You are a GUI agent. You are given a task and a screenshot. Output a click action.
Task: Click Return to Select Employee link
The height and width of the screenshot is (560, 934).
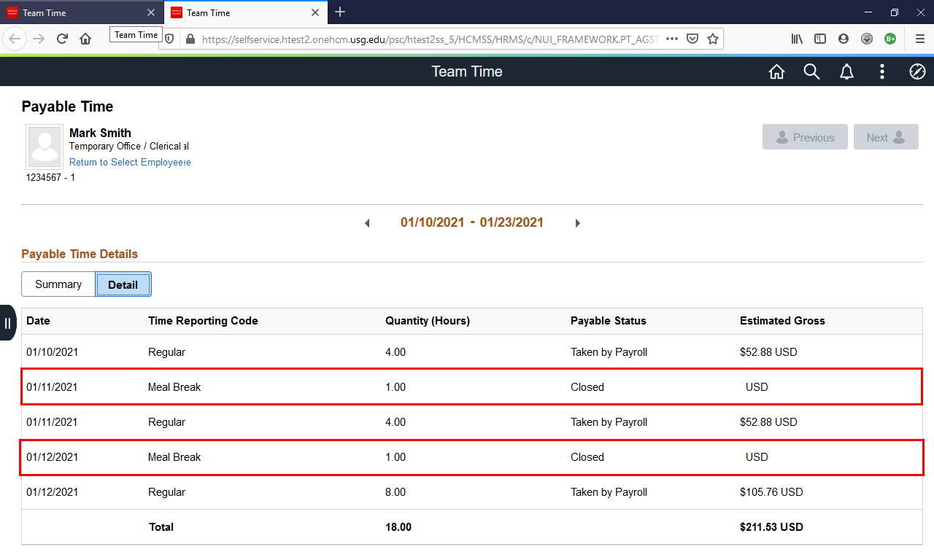129,163
